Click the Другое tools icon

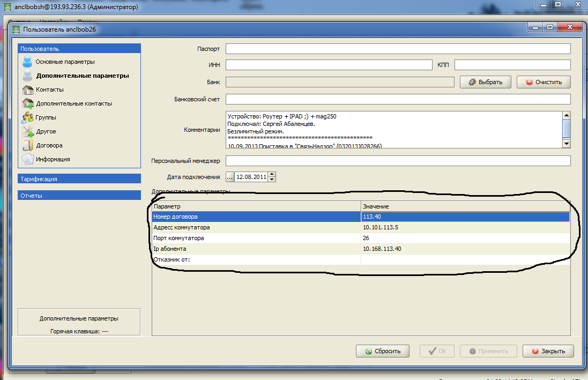(28, 131)
